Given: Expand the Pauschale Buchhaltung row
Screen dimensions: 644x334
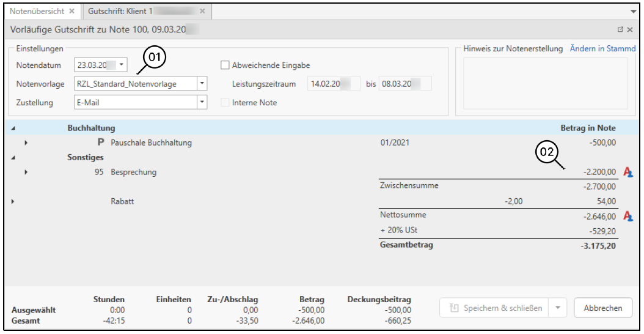Looking at the screenshot, I should [x=26, y=143].
